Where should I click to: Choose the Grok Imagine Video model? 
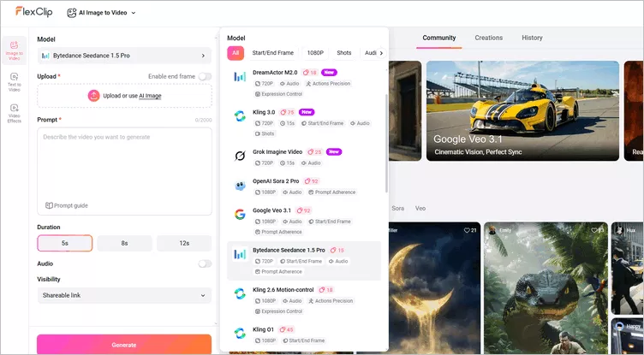pyautogui.click(x=304, y=157)
